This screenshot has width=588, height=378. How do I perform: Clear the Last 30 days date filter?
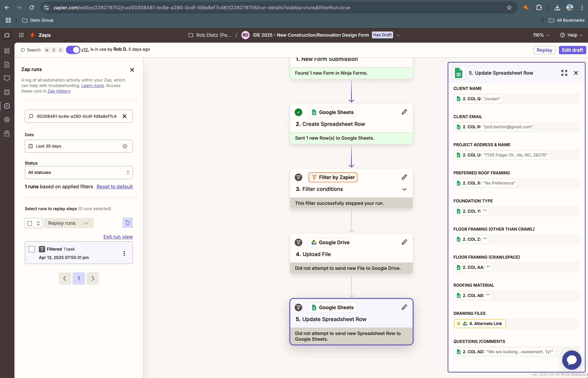point(125,146)
